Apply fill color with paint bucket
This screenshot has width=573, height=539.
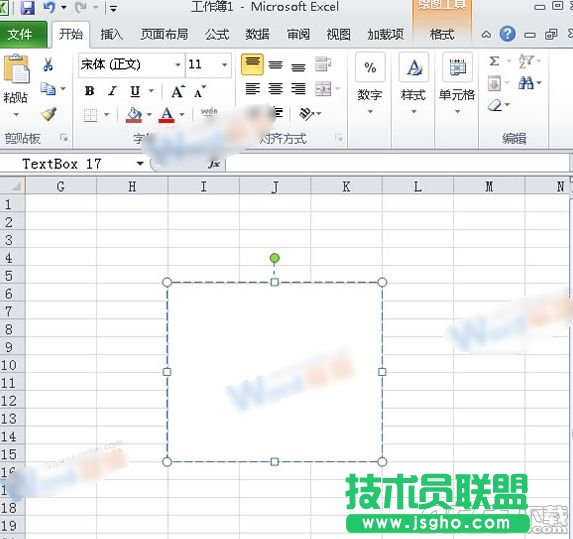[134, 115]
